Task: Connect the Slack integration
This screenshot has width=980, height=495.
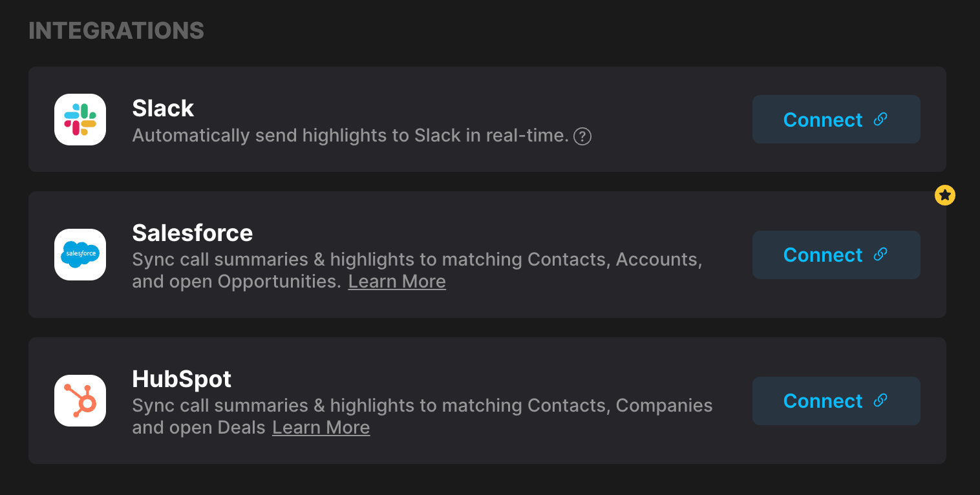Action: (836, 120)
